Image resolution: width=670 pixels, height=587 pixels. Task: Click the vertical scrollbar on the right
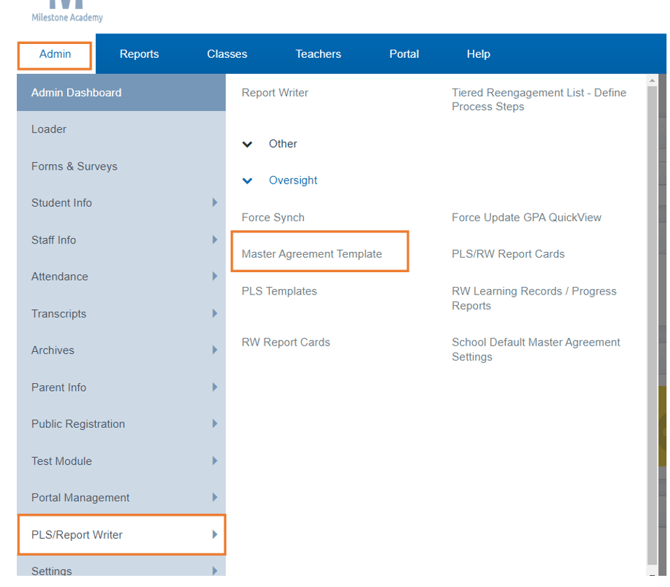coord(653,300)
